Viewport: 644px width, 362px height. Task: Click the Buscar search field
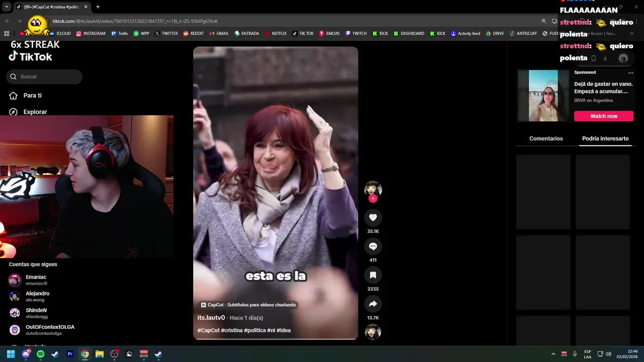[44, 76]
